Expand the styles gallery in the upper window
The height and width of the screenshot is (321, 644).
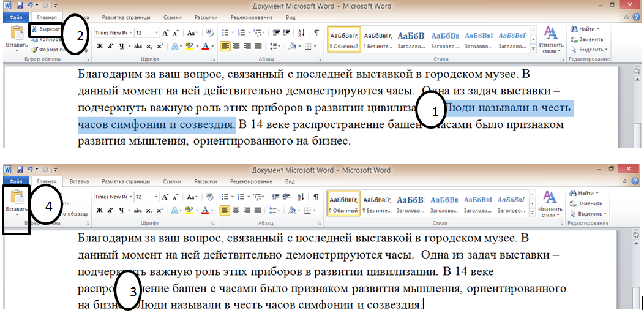point(534,48)
